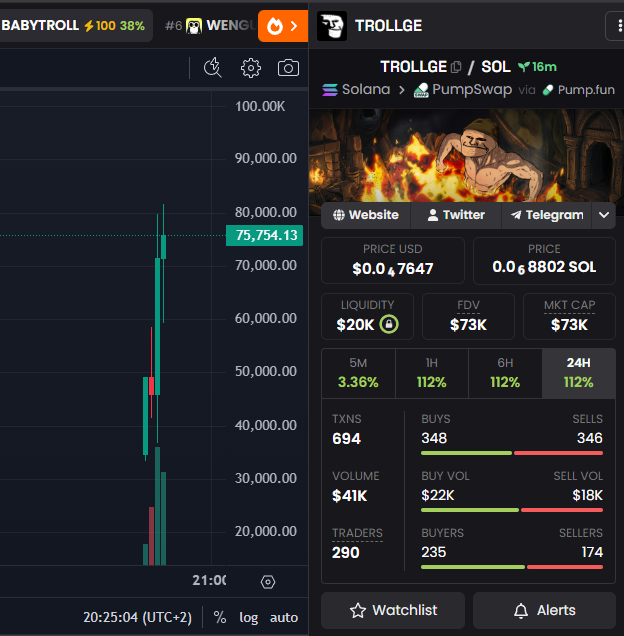
Task: Click the PumpSwap DEX link
Action: (463, 90)
